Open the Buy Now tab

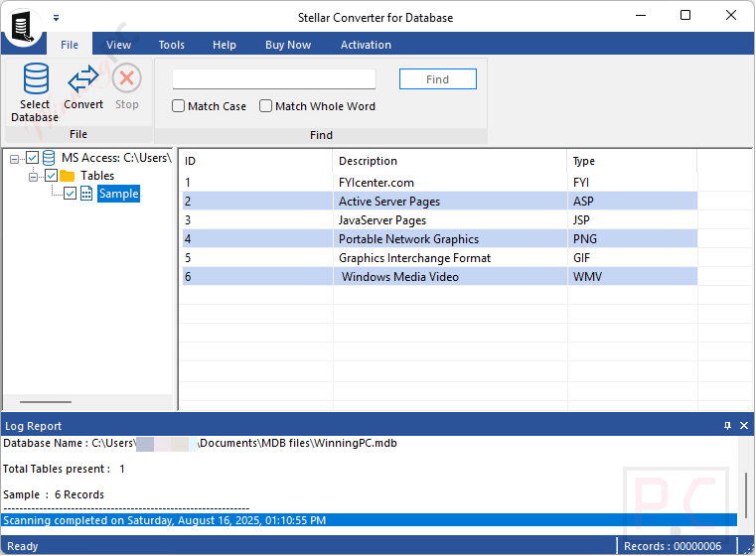pos(288,45)
